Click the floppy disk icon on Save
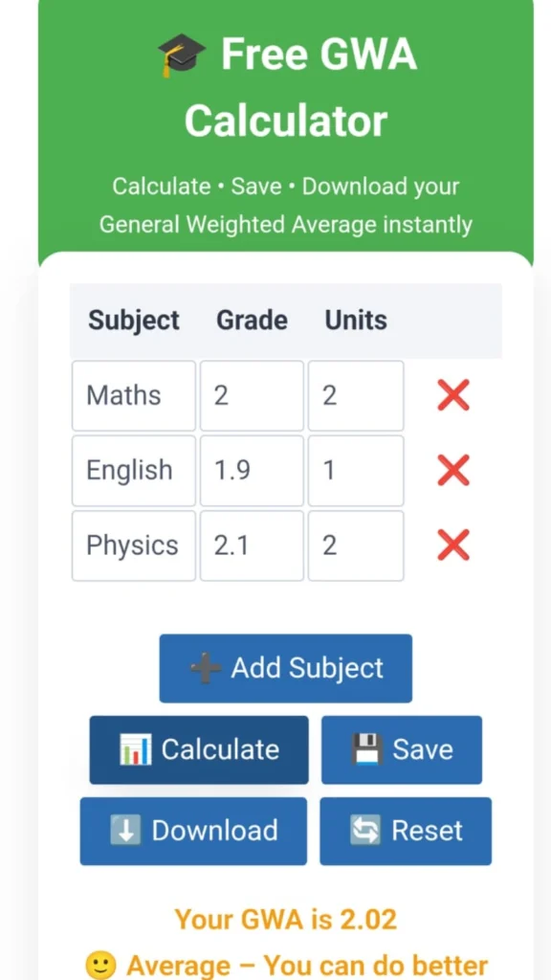The image size is (551, 980). coord(368,749)
